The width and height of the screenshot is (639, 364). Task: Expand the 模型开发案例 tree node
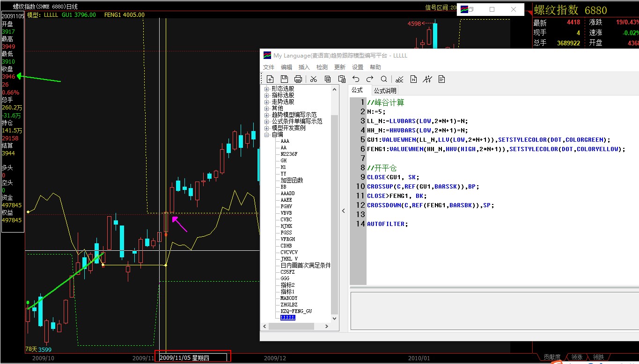coord(267,128)
